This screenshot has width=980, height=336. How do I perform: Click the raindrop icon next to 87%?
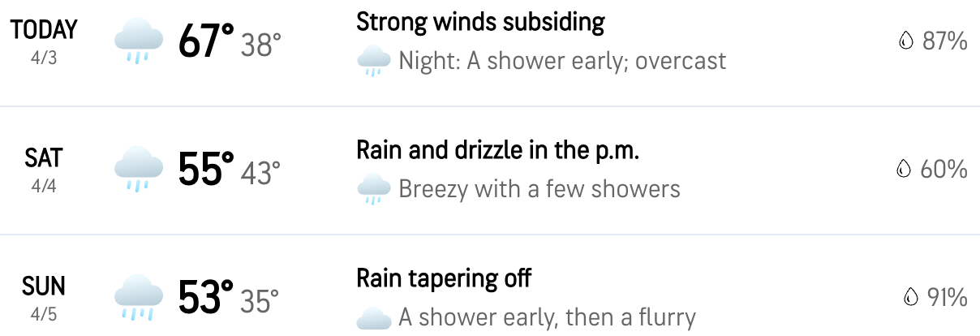click(906, 41)
